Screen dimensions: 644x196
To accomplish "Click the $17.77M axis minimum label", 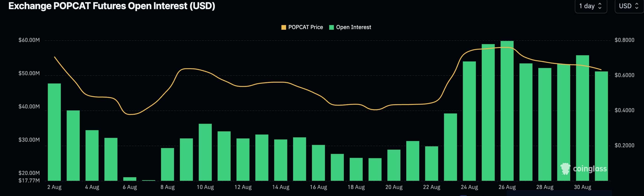I will click(x=29, y=181).
